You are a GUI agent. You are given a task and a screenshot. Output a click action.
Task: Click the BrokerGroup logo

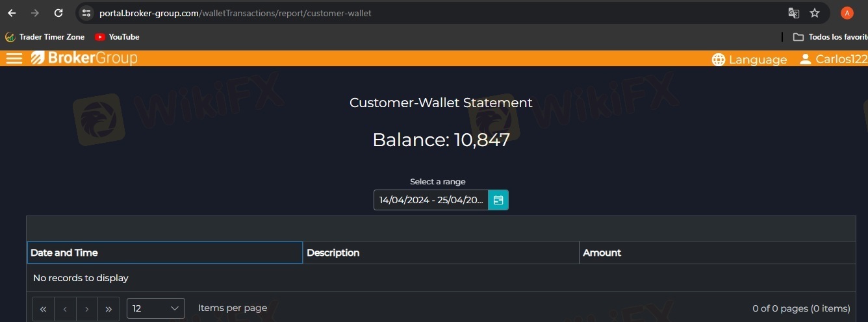click(x=84, y=58)
